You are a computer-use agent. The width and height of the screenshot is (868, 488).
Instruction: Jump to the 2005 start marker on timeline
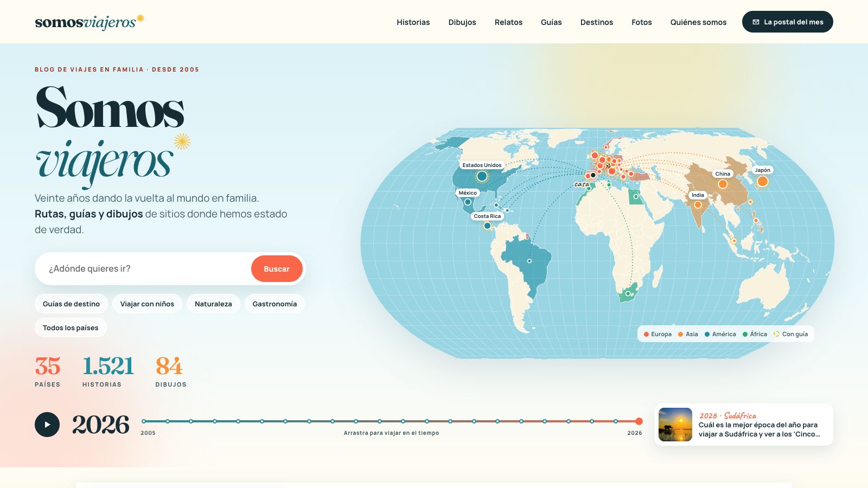point(144,421)
